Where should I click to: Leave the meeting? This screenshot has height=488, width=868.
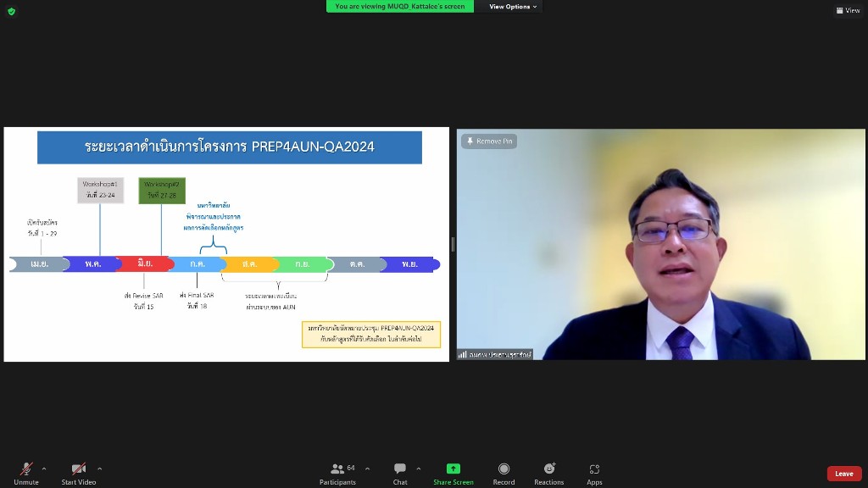843,474
